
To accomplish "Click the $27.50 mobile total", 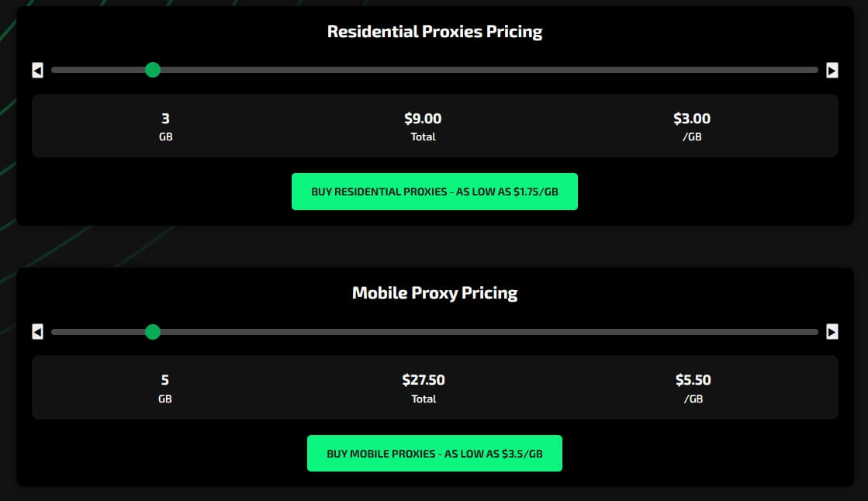I will [424, 380].
